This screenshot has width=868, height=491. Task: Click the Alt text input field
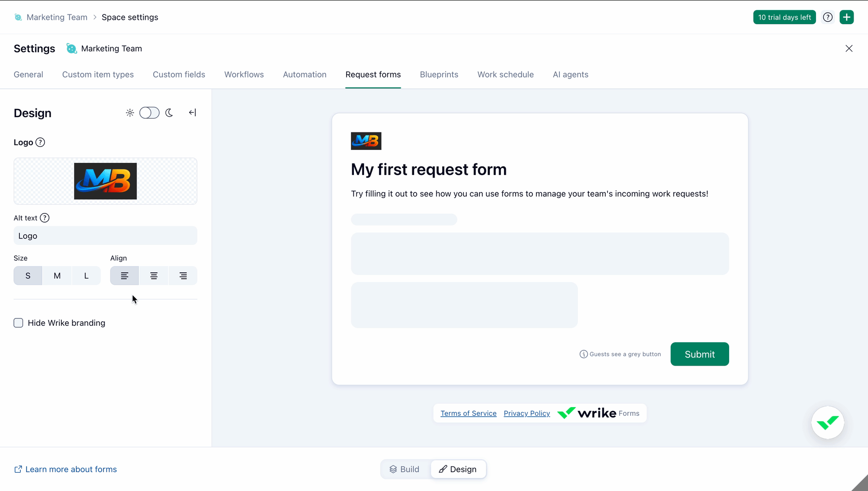coord(106,236)
